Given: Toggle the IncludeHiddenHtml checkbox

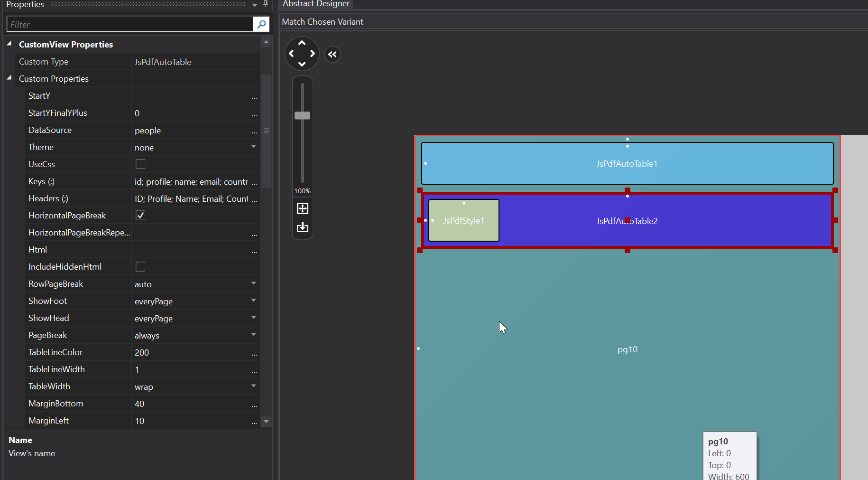Looking at the screenshot, I should pyautogui.click(x=140, y=267).
